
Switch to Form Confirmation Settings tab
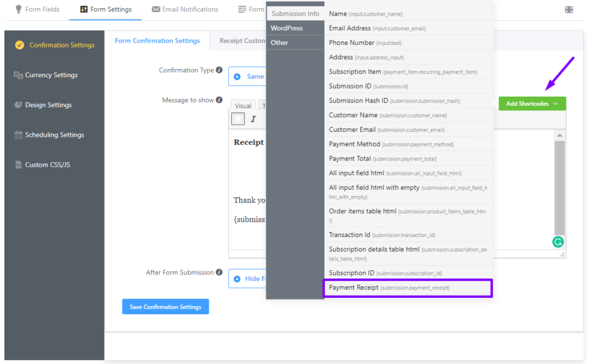coord(158,41)
